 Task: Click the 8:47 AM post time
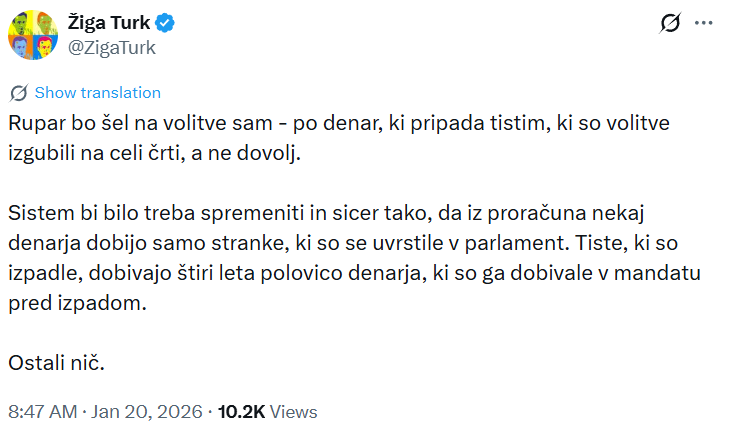pos(40,411)
